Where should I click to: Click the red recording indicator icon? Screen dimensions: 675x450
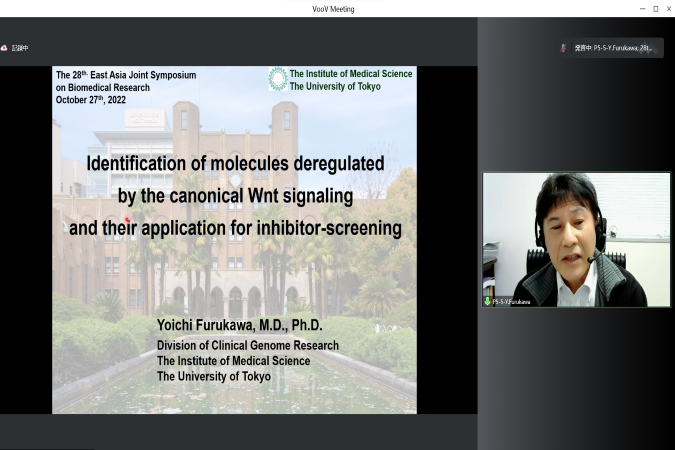point(4,48)
